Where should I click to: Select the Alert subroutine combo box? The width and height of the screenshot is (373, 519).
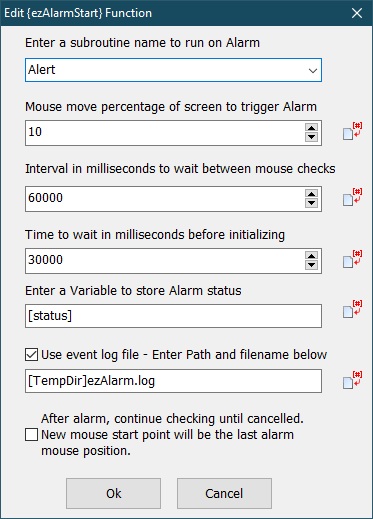(173, 70)
